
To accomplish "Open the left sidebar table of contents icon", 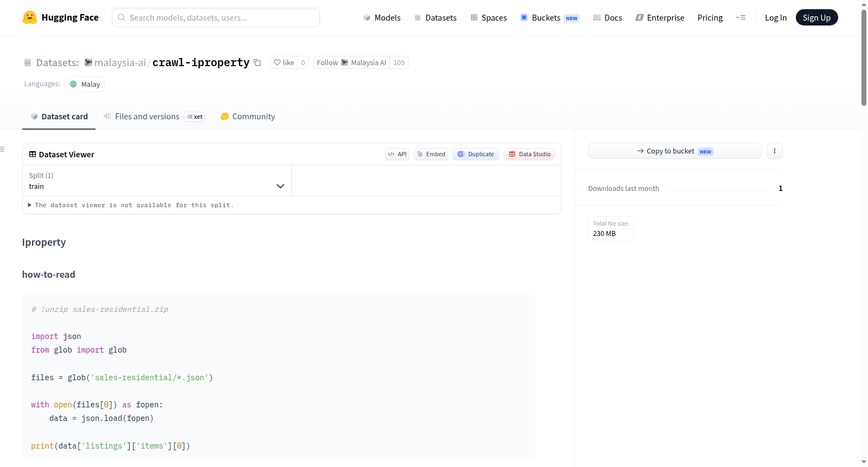I will pyautogui.click(x=2, y=149).
